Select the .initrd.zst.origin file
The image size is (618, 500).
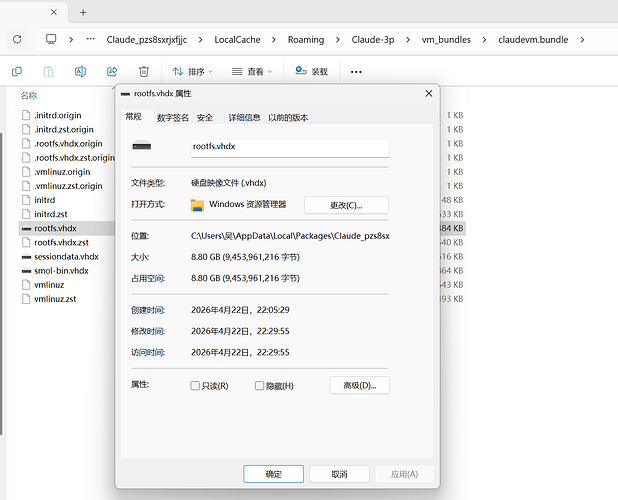pos(64,130)
